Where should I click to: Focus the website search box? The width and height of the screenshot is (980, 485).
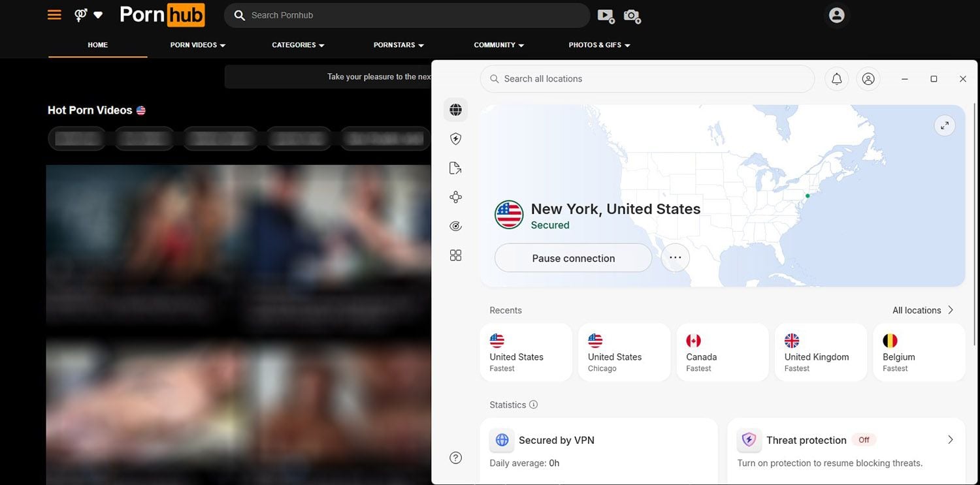point(406,15)
